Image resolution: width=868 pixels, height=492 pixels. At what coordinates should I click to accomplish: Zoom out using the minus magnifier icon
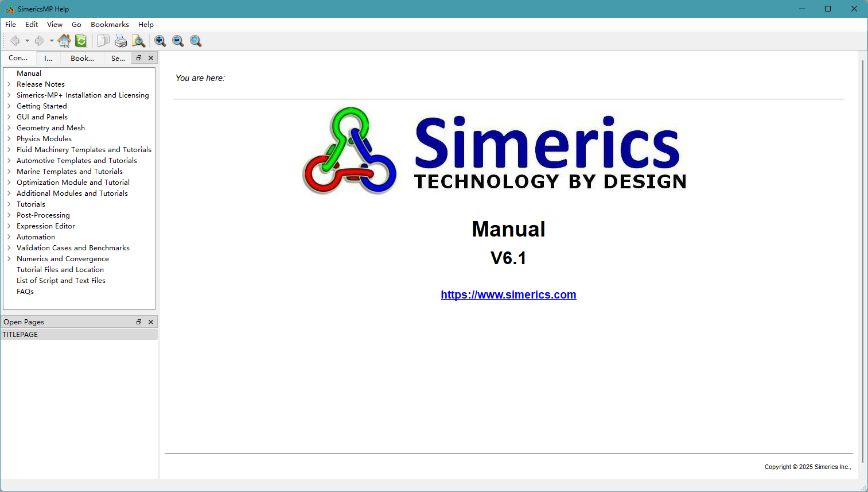[x=178, y=41]
